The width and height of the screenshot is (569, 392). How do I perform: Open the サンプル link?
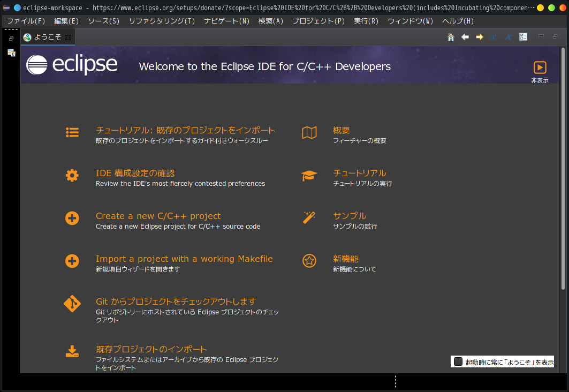point(350,216)
